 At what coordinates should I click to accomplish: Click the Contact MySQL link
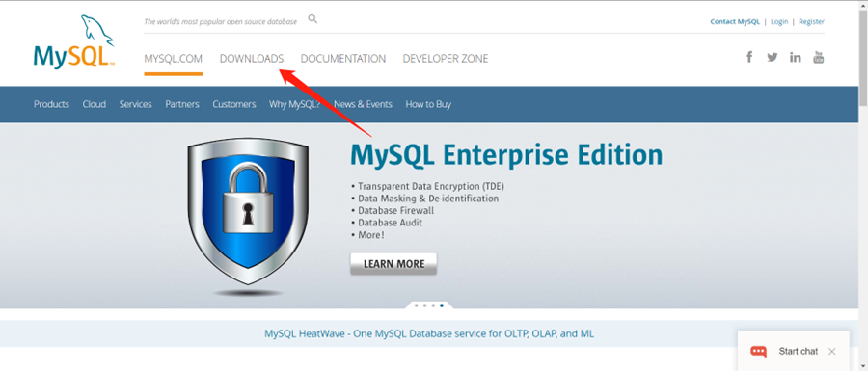point(735,21)
